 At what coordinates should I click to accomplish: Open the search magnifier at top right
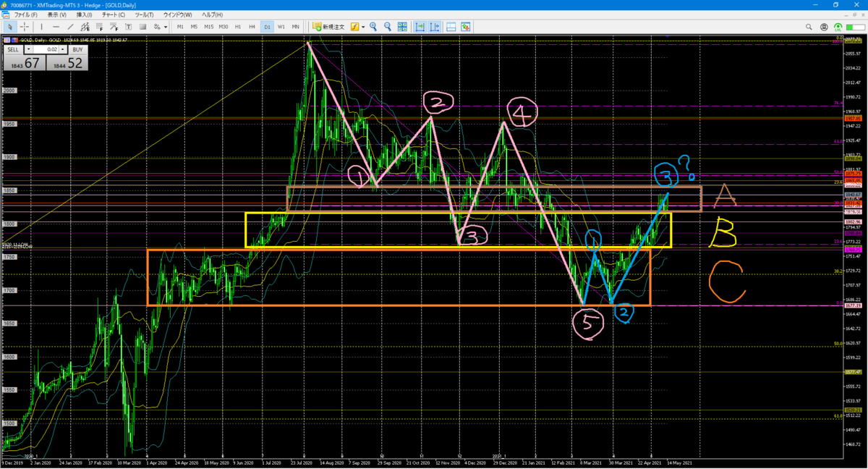(809, 27)
